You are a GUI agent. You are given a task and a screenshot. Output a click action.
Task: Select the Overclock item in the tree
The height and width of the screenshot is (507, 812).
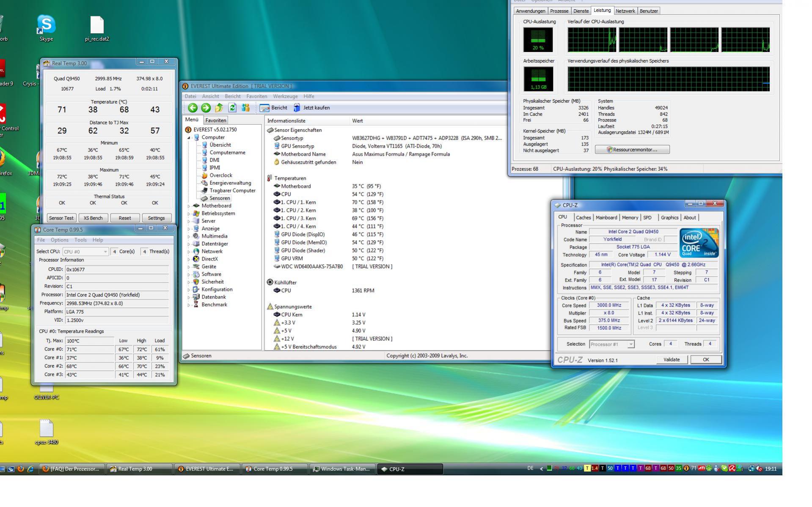(x=221, y=175)
